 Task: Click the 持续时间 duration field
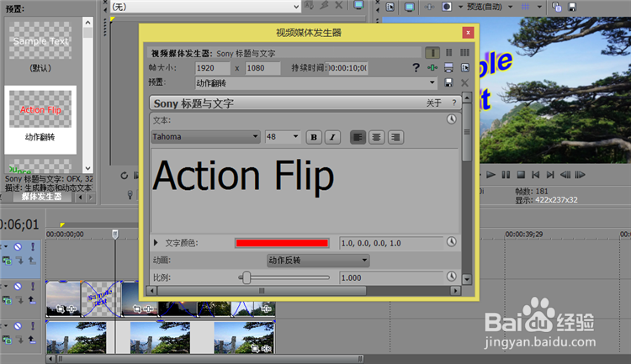[347, 68]
